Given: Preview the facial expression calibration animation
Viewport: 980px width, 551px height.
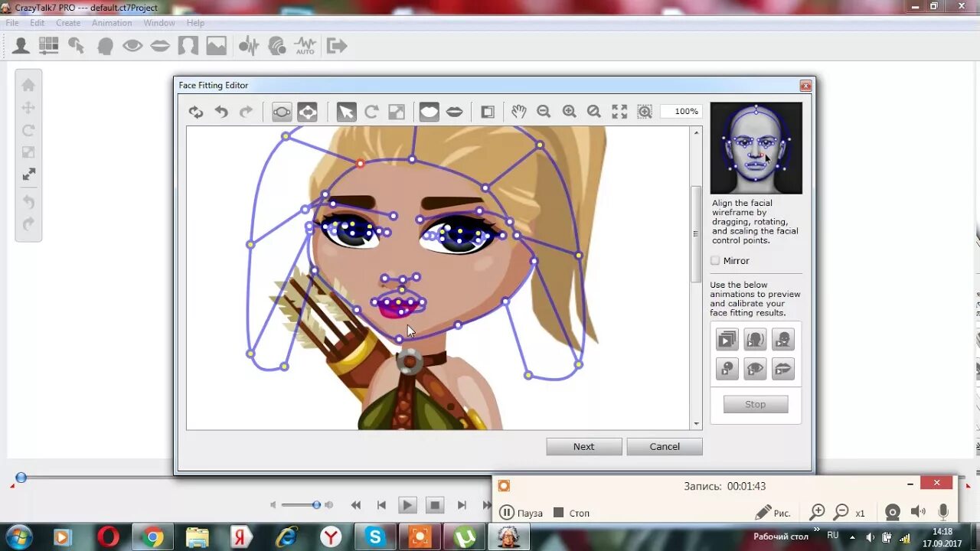Looking at the screenshot, I should pyautogui.click(x=782, y=339).
